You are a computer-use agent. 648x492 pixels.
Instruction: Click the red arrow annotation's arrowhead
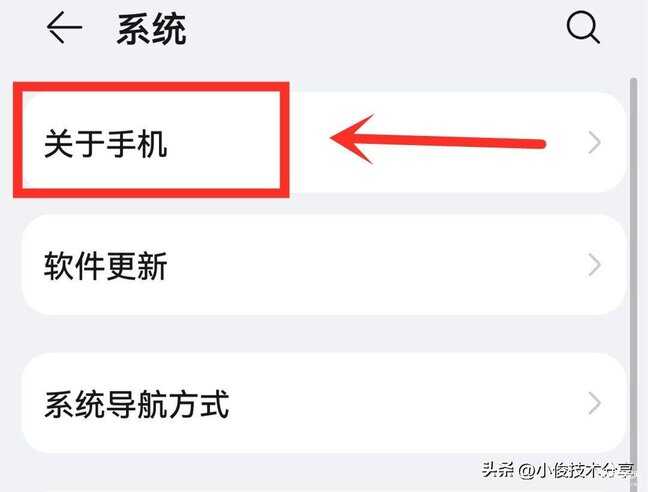[x=353, y=138]
